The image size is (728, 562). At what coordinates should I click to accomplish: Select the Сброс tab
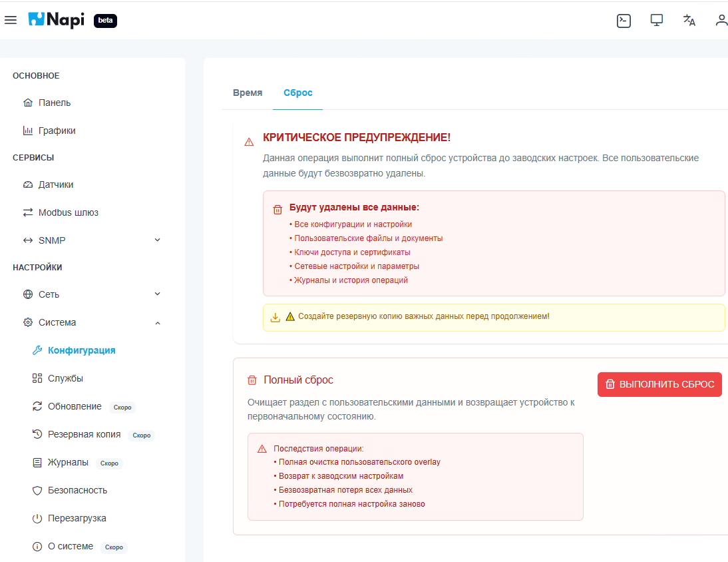297,93
